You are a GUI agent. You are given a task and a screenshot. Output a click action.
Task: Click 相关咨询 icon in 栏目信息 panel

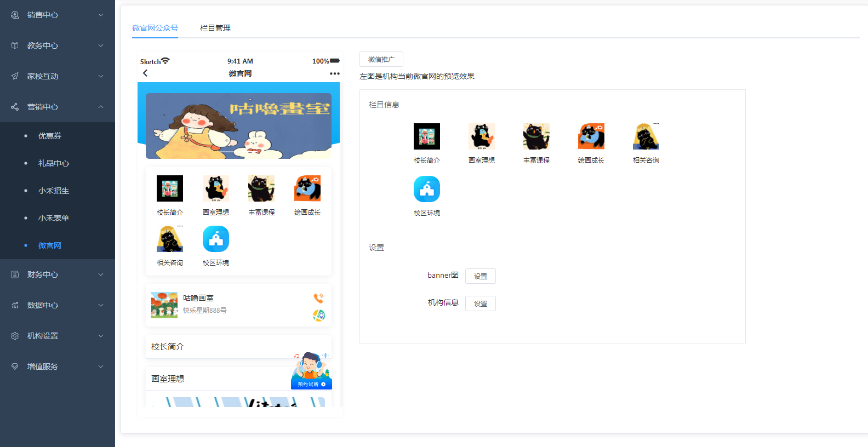click(x=646, y=136)
